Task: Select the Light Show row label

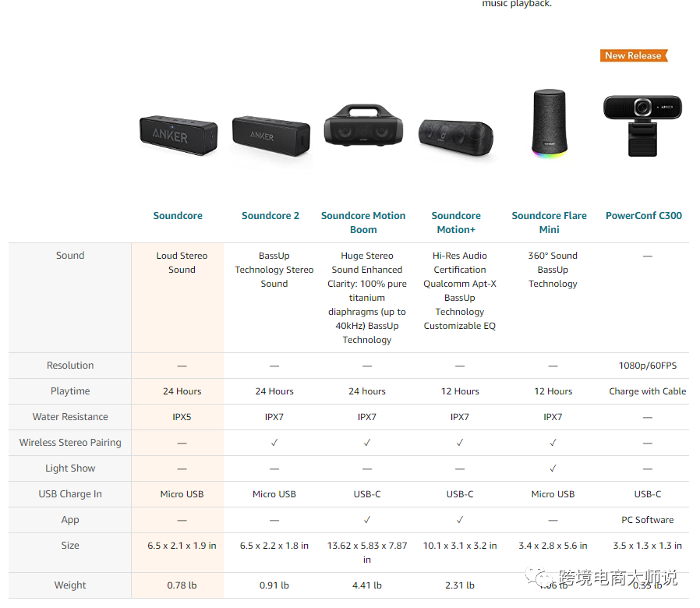Action: click(70, 468)
